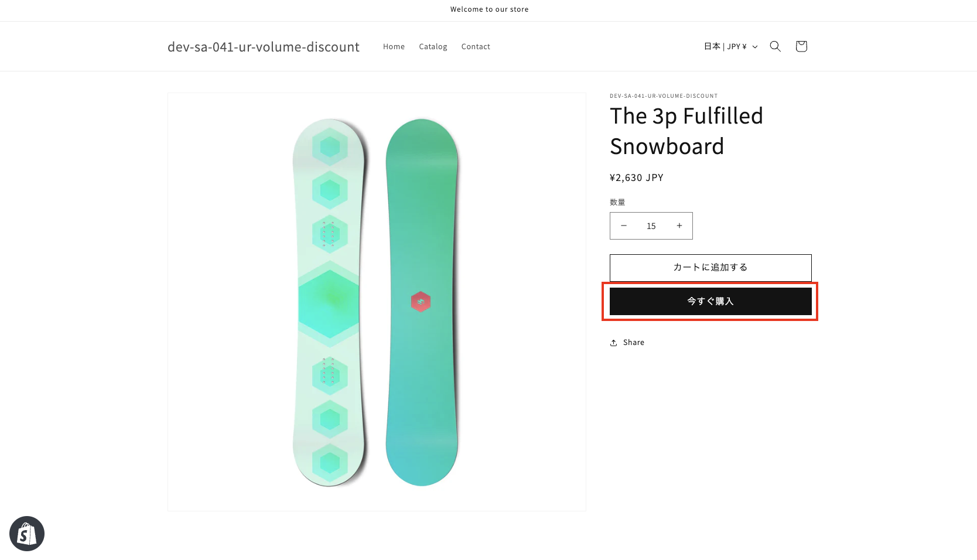Click the dev-sa-041-ur-volume-discount store name
This screenshot has width=977, height=560.
click(263, 46)
